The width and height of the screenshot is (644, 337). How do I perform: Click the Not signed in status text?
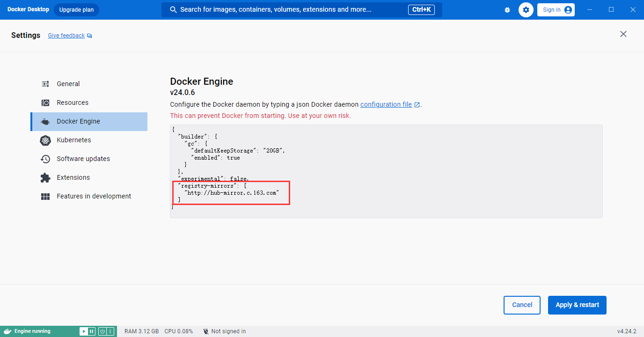point(228,331)
